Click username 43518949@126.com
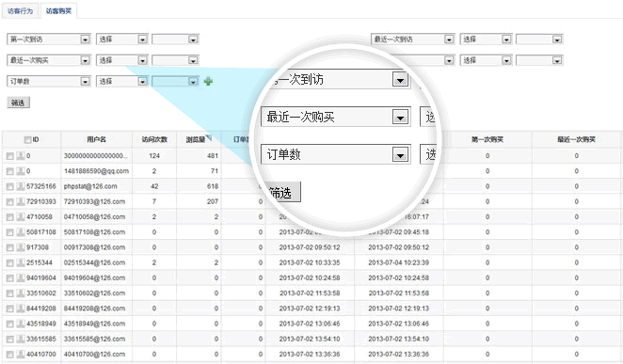The image size is (623, 364). pyautogui.click(x=94, y=324)
